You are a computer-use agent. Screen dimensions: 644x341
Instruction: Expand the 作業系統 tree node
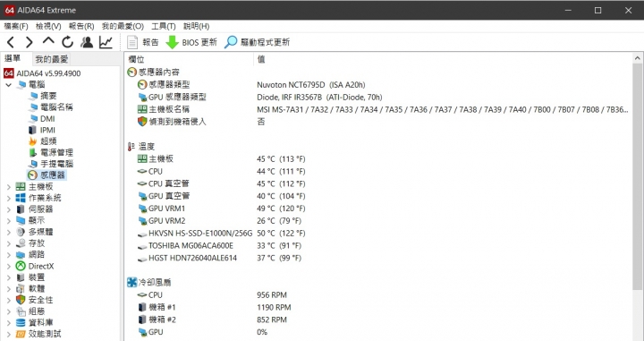[x=9, y=198]
